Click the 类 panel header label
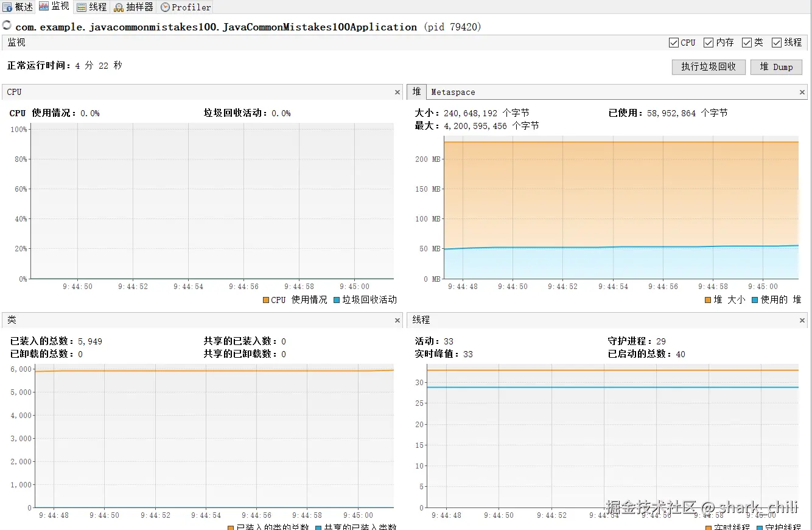Image resolution: width=812 pixels, height=530 pixels. click(12, 319)
